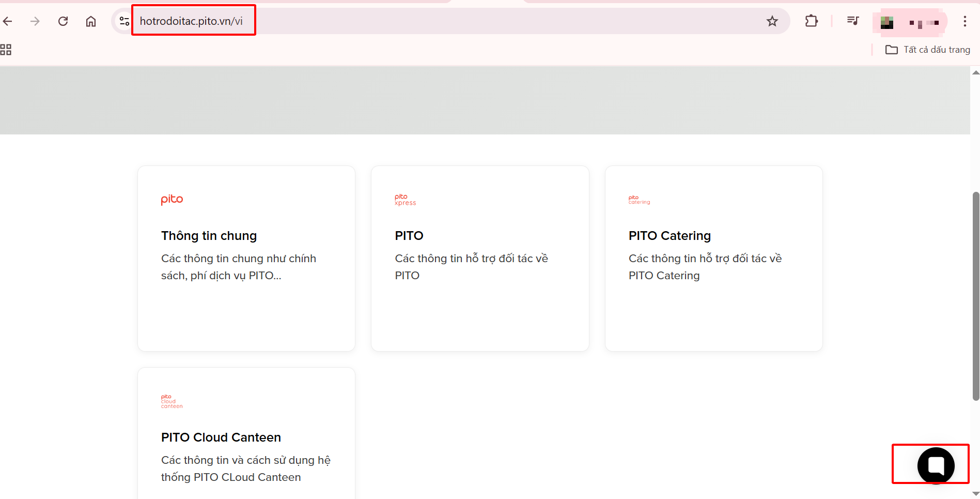Open the chat support widget
Image resolution: width=980 pixels, height=499 pixels.
click(936, 465)
